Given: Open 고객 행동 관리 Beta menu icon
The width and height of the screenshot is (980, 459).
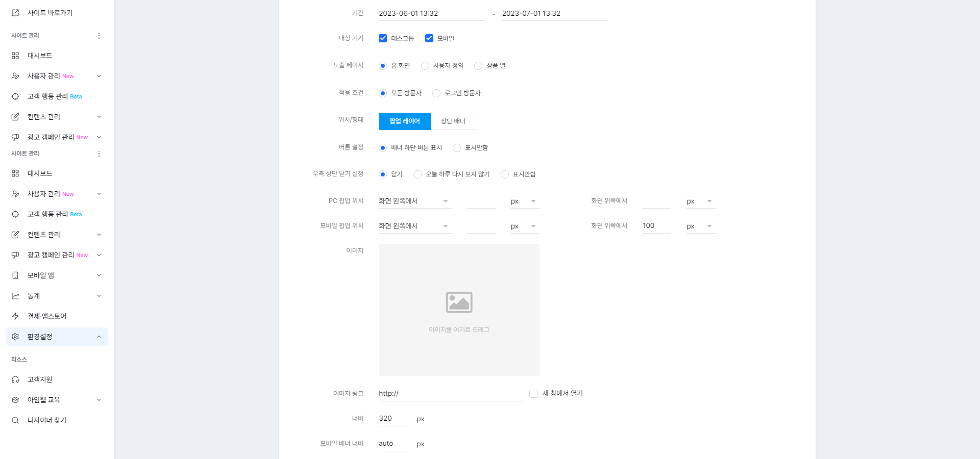Looking at the screenshot, I should tap(15, 96).
